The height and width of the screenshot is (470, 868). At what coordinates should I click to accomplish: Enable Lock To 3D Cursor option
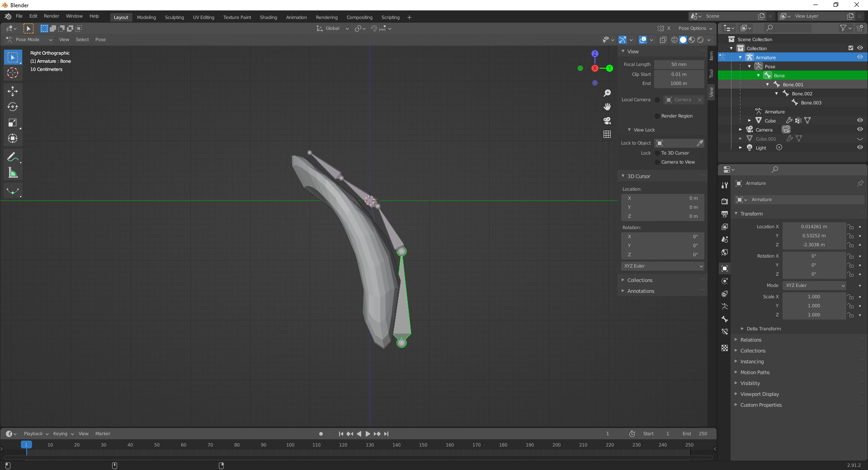point(657,153)
